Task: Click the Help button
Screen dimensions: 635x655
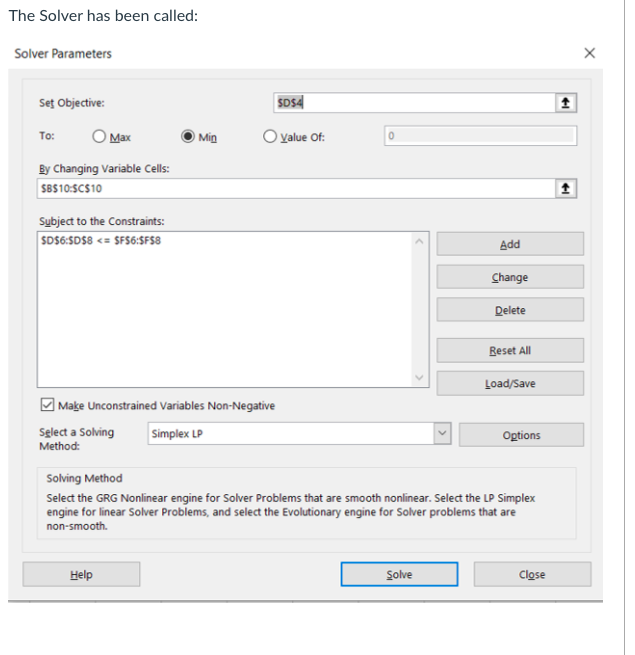Action: [x=81, y=574]
